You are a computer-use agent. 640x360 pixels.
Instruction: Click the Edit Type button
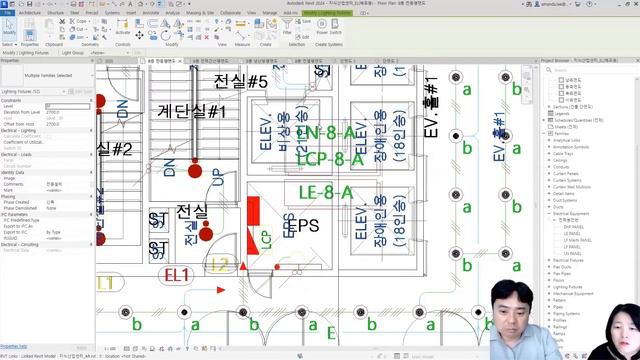point(80,91)
